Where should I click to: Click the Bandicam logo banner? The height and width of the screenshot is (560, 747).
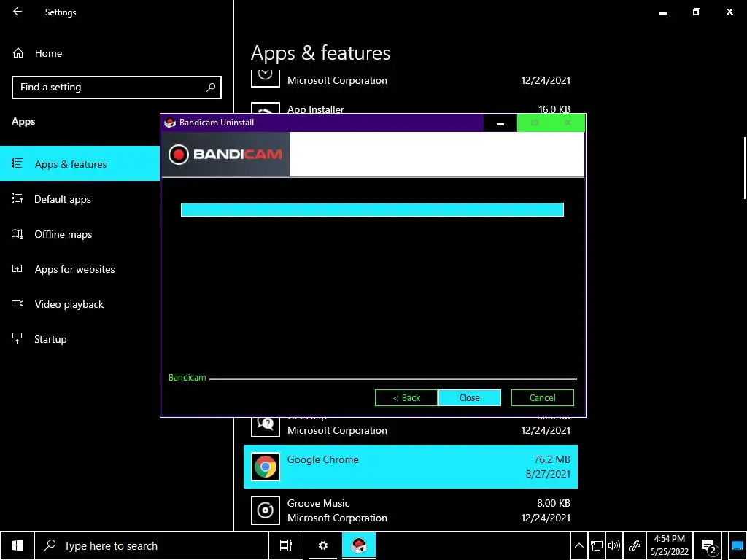225,155
